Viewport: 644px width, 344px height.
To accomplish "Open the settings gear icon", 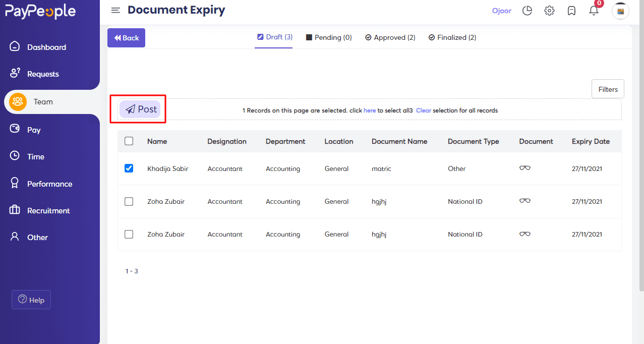I will [549, 11].
